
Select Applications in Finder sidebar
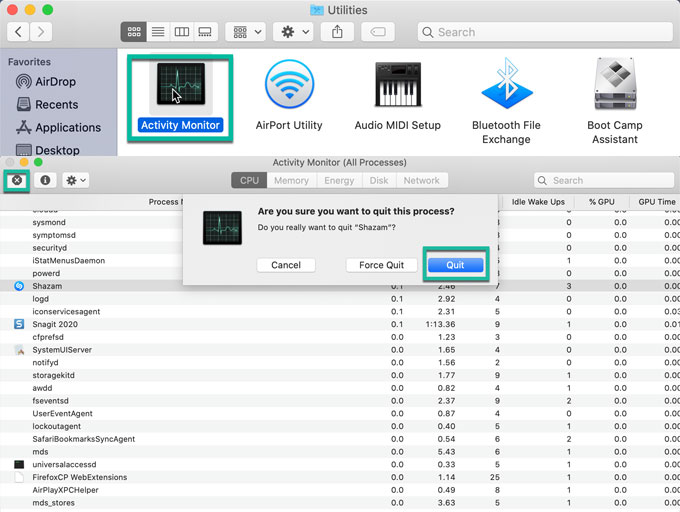click(x=67, y=127)
